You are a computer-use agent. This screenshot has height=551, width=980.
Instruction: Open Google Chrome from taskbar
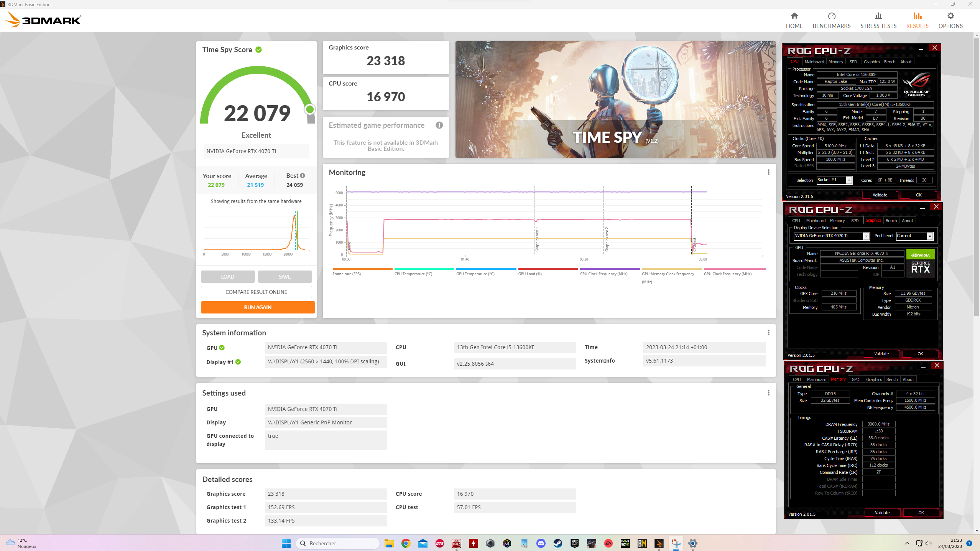tap(406, 543)
